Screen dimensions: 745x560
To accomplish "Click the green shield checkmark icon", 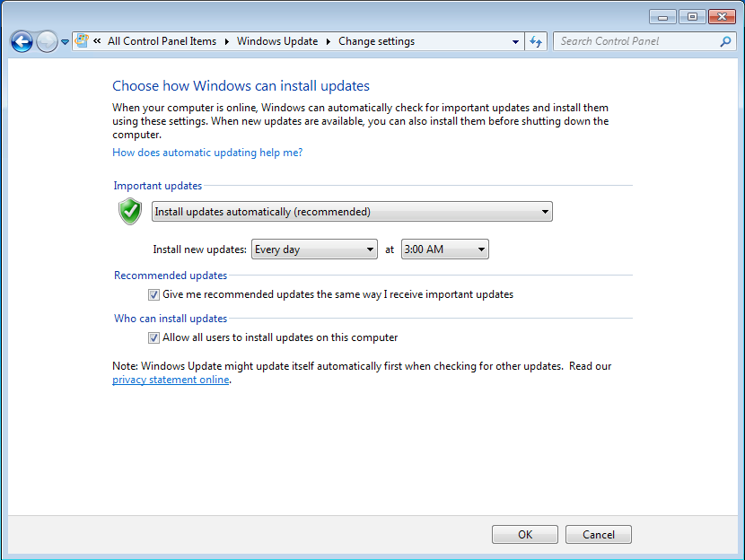I will pyautogui.click(x=130, y=212).
